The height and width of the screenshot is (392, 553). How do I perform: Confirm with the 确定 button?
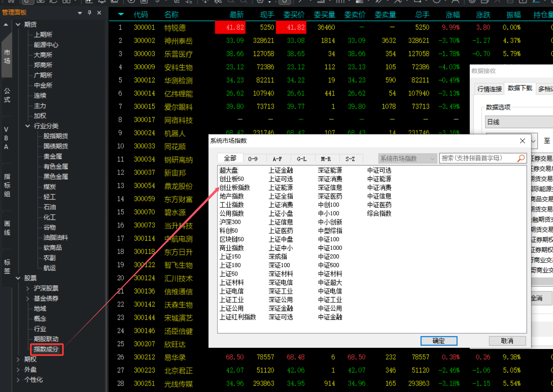click(439, 341)
